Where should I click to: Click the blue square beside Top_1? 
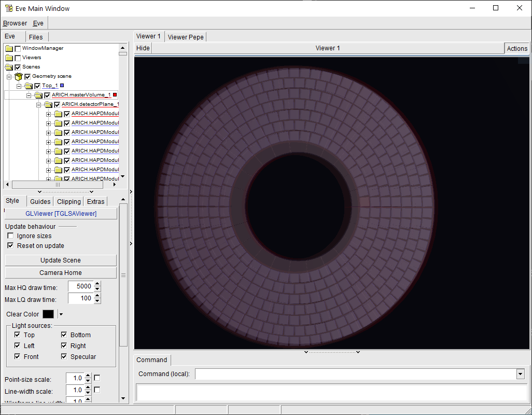(x=62, y=85)
